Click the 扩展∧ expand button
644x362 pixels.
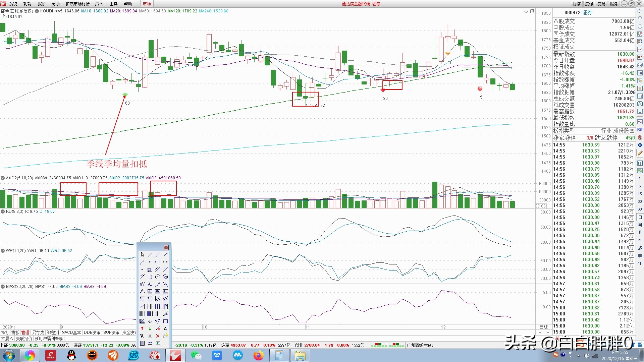pyautogui.click(x=7, y=339)
